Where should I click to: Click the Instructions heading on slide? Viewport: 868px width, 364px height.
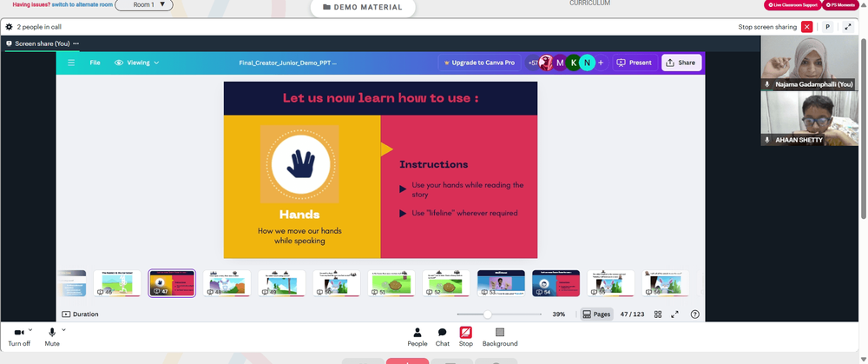point(433,164)
